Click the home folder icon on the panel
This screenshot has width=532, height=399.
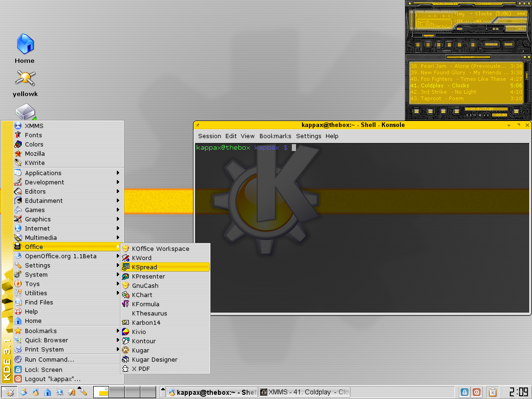pos(48,392)
